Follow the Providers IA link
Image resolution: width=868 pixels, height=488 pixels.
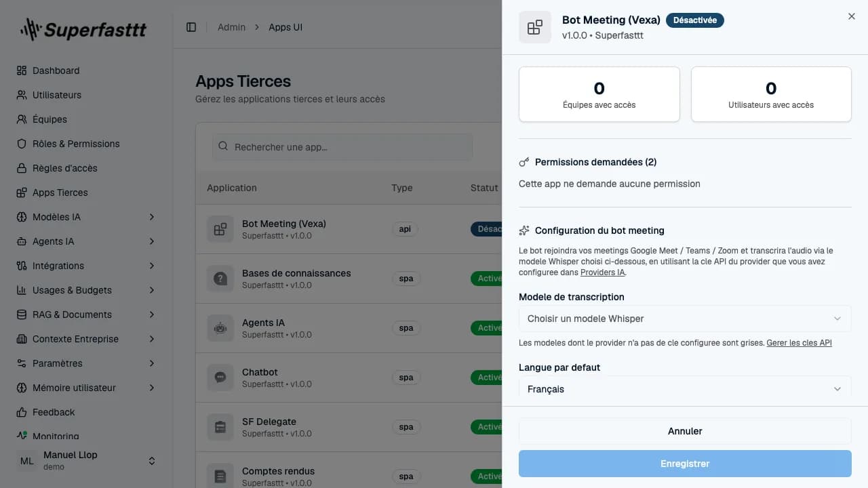[602, 272]
